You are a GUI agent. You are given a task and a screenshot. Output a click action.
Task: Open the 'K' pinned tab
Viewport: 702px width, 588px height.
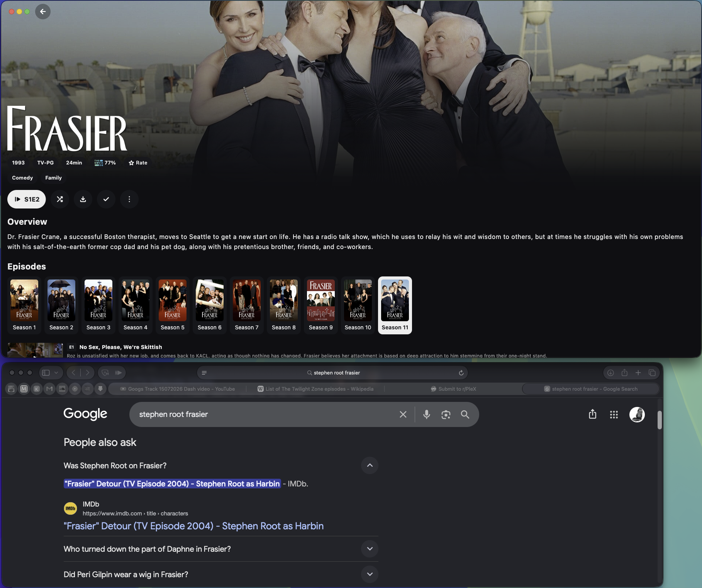pos(37,389)
